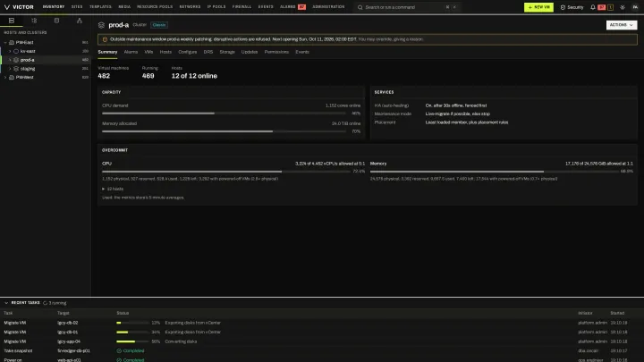Image resolution: width=644 pixels, height=362 pixels.
Task: Expand the kv-east tree node
Action: [x=10, y=51]
